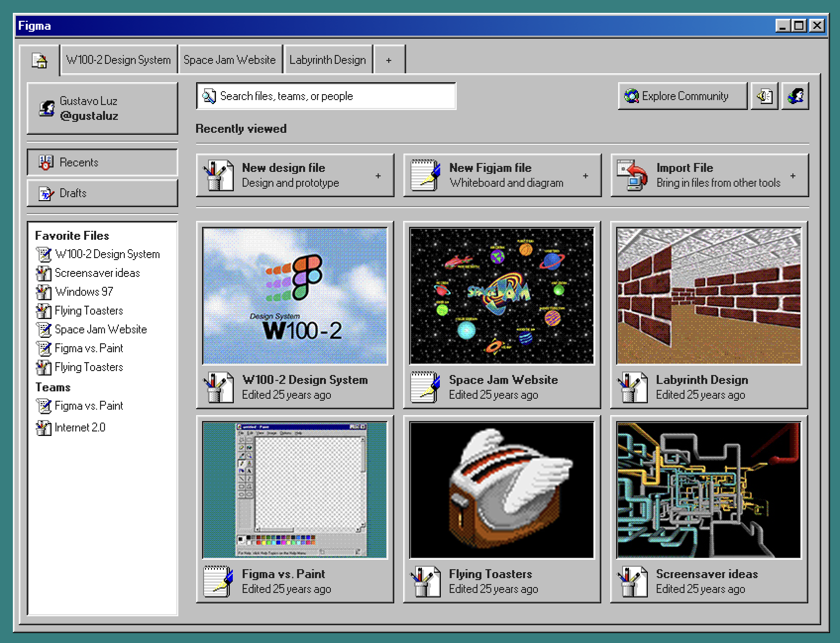Switch to W100-2 Design System tab
Screen dimensions: 840x643
118,60
